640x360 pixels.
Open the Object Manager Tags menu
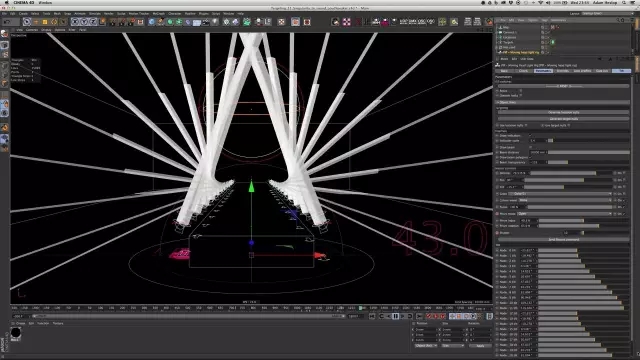pyautogui.click(x=544, y=20)
